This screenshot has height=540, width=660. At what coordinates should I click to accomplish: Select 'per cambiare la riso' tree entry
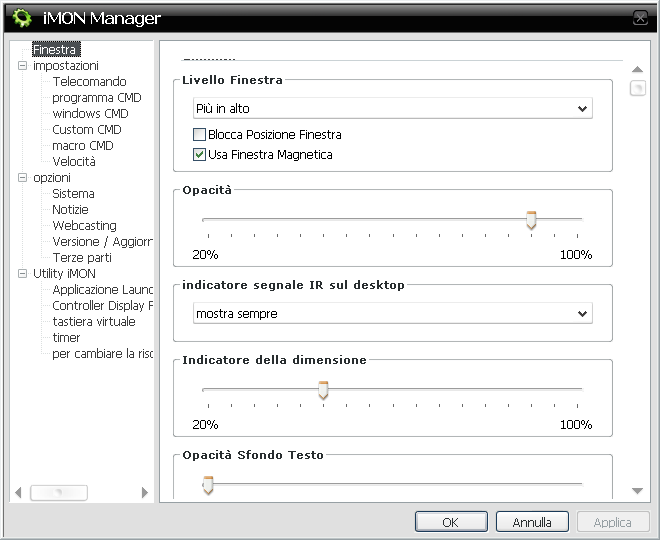102,354
